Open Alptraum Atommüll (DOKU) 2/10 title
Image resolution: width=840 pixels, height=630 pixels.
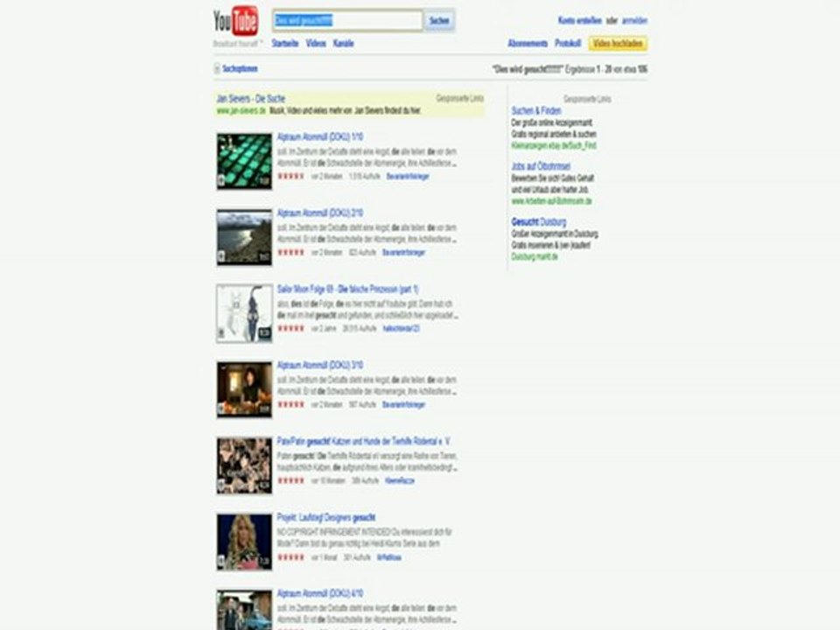point(320,213)
